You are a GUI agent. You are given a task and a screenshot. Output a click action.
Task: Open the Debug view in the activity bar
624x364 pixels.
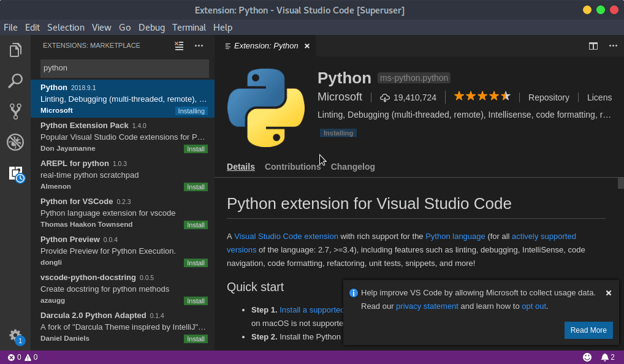(15, 142)
